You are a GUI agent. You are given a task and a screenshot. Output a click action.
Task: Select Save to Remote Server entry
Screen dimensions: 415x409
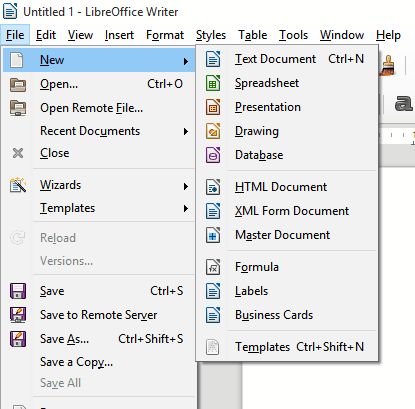coord(99,315)
